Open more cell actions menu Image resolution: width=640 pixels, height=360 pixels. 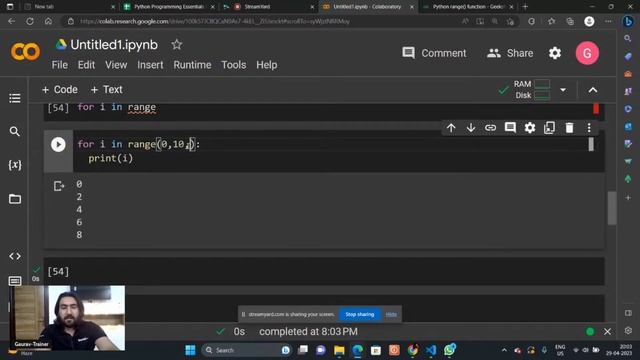[x=589, y=128]
